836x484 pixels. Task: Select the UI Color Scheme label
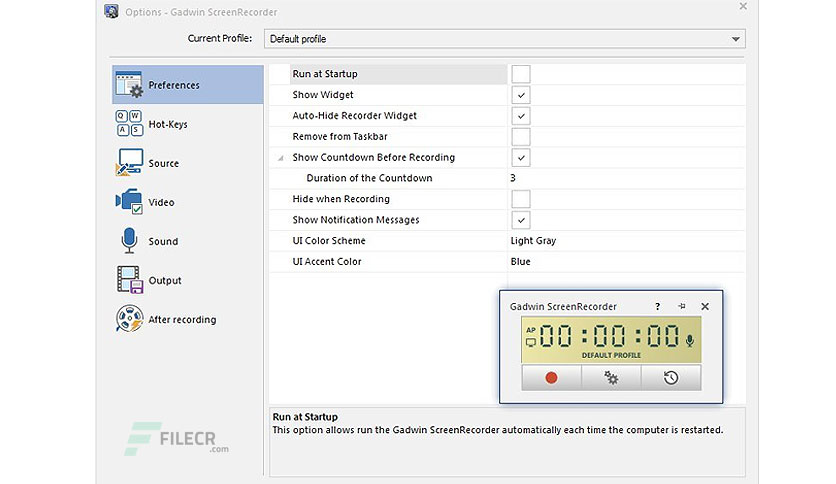tap(329, 240)
